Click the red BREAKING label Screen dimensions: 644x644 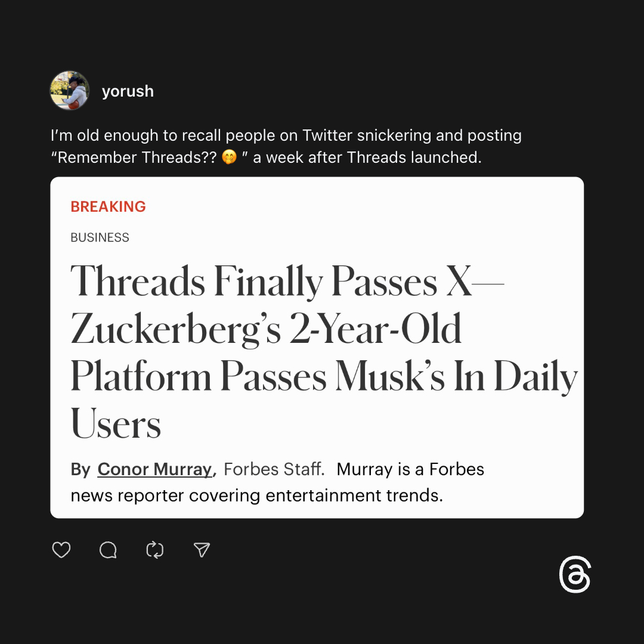pyautogui.click(x=108, y=207)
